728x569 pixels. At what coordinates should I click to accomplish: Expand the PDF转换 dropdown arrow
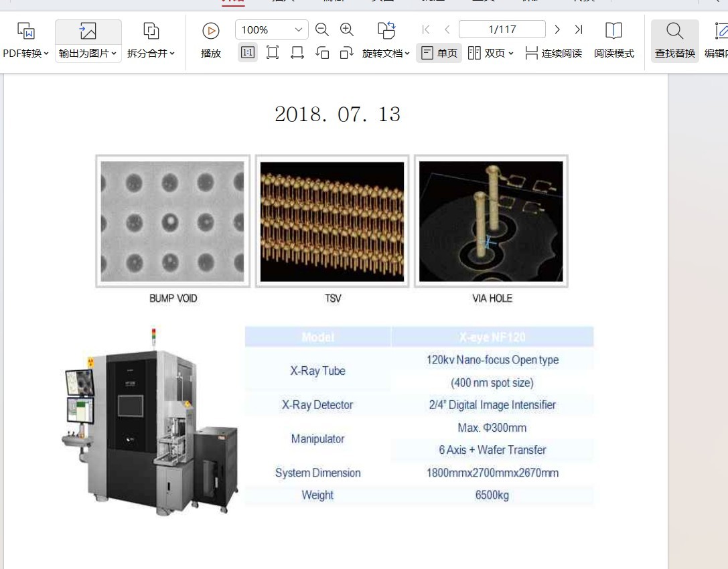(46, 54)
